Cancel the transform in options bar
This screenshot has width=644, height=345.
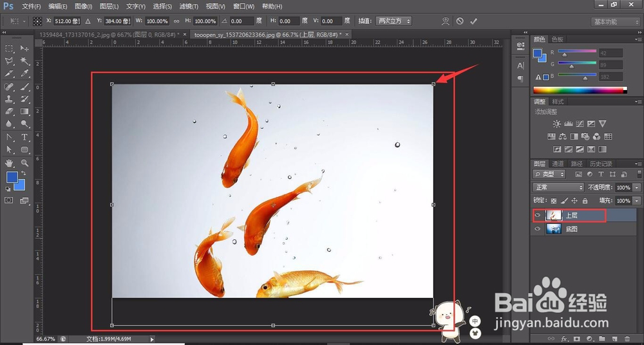point(460,21)
